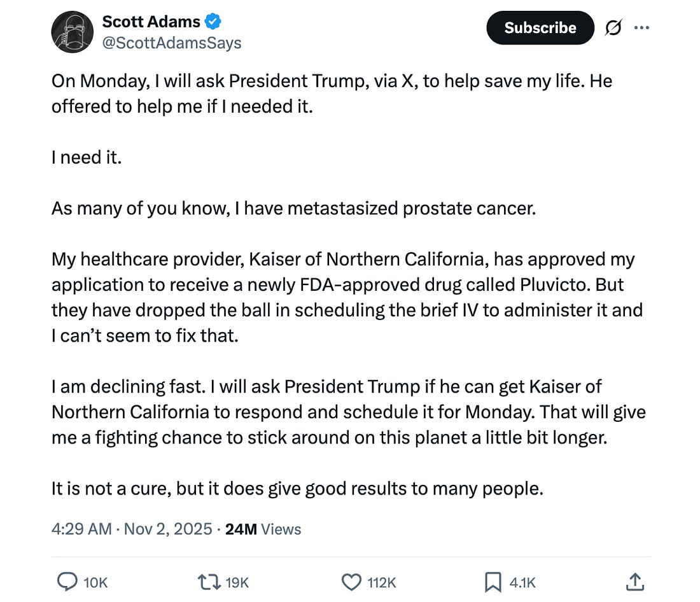Image resolution: width=700 pixels, height=602 pixels.
Task: Click the 19K reposts count
Action: pyautogui.click(x=236, y=582)
